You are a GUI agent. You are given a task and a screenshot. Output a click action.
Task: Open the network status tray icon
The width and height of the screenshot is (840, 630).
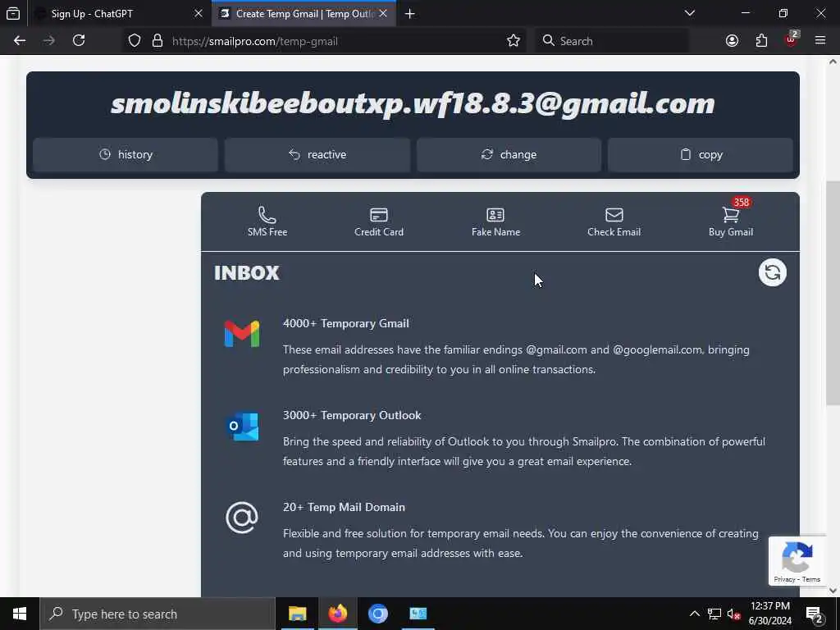(714, 614)
